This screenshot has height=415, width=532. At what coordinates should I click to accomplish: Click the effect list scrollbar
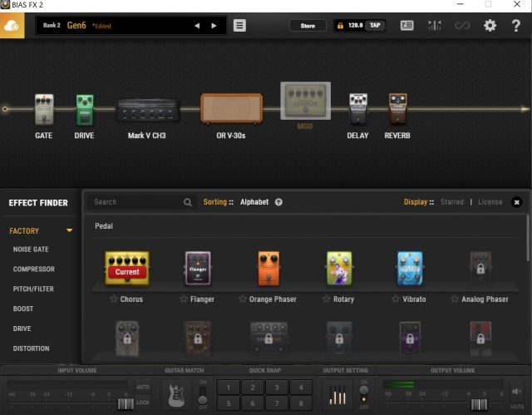(528, 238)
